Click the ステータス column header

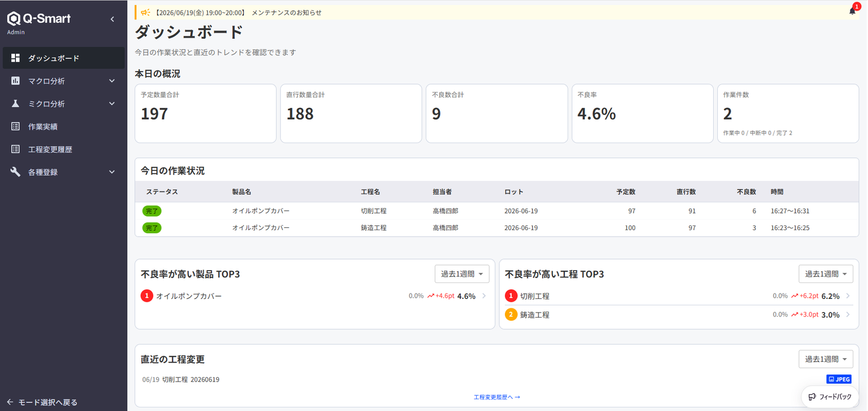pos(162,192)
